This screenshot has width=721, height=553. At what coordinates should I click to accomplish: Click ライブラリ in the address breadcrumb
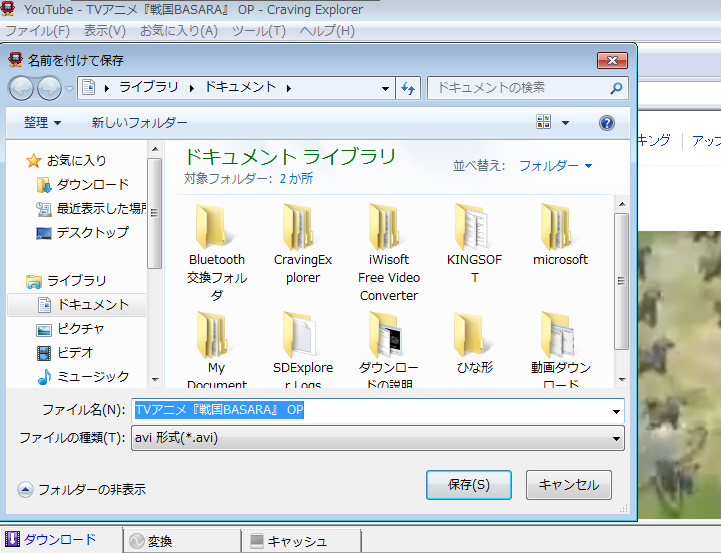pyautogui.click(x=149, y=87)
